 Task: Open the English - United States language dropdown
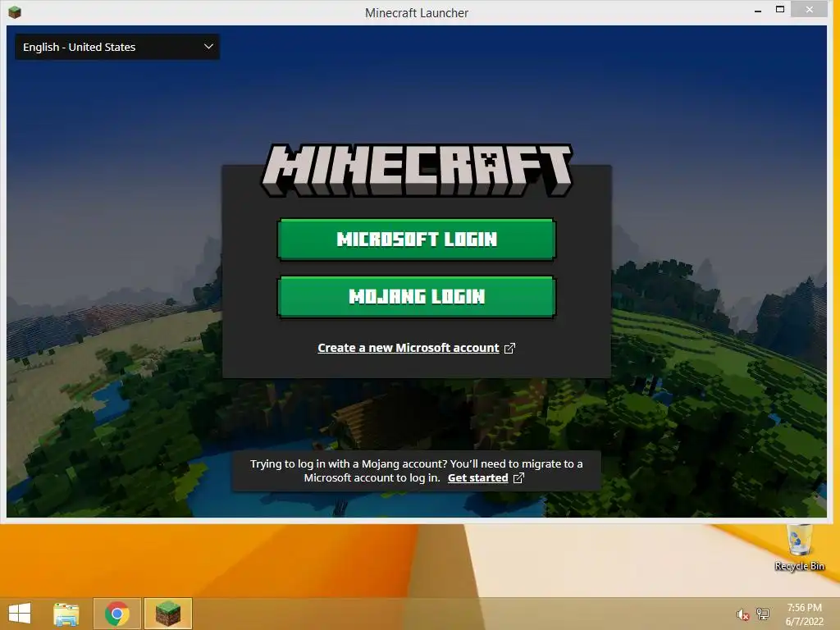[x=117, y=47]
